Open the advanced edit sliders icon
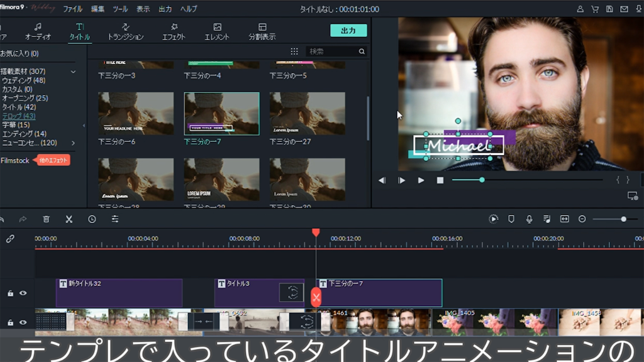The width and height of the screenshot is (644, 362). tap(115, 219)
